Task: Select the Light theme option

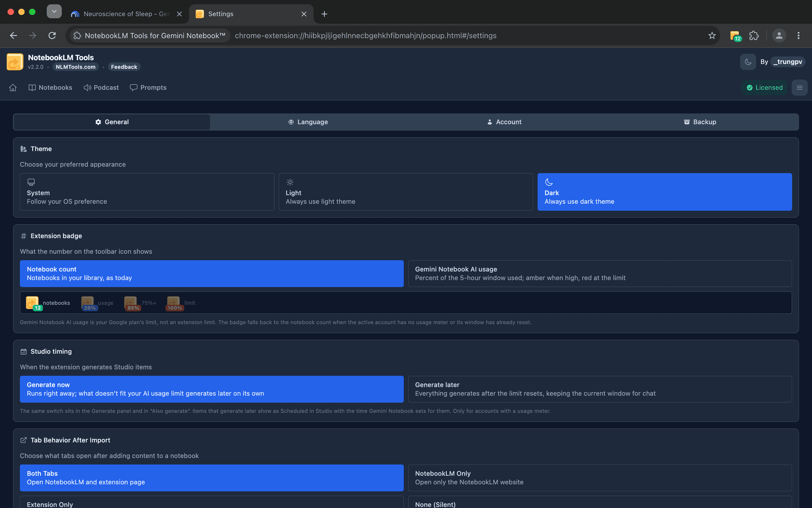Action: pos(406,192)
